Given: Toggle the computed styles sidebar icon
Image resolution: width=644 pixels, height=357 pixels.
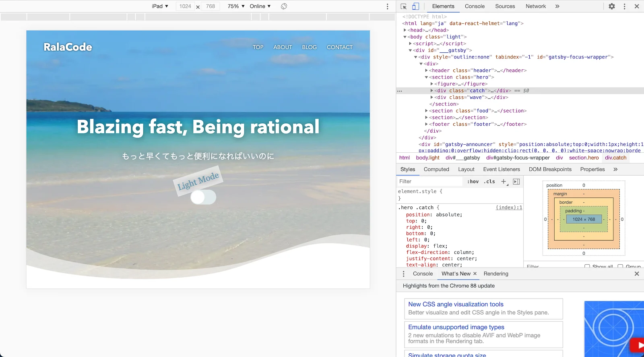Looking at the screenshot, I should point(516,182).
